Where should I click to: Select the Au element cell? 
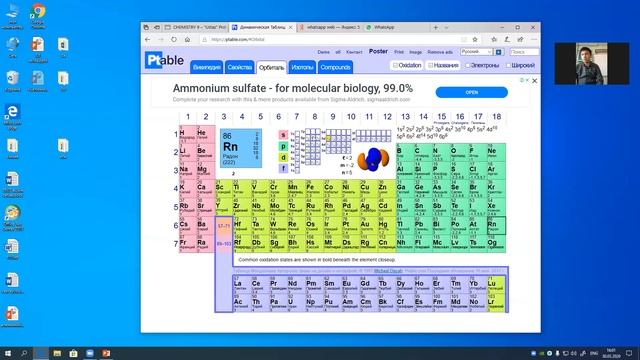(x=369, y=226)
